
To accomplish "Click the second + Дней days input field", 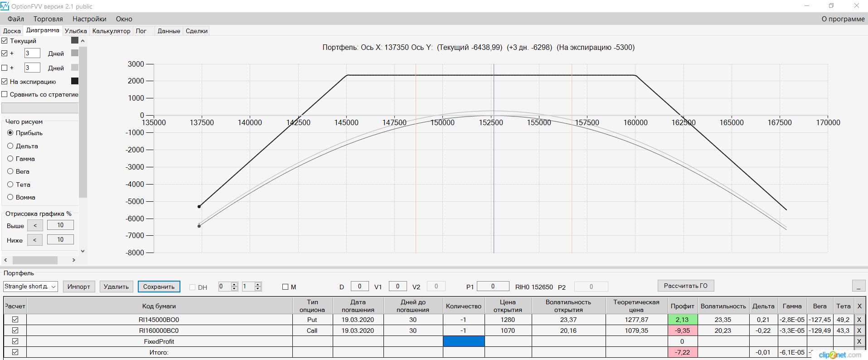I will click(x=32, y=68).
